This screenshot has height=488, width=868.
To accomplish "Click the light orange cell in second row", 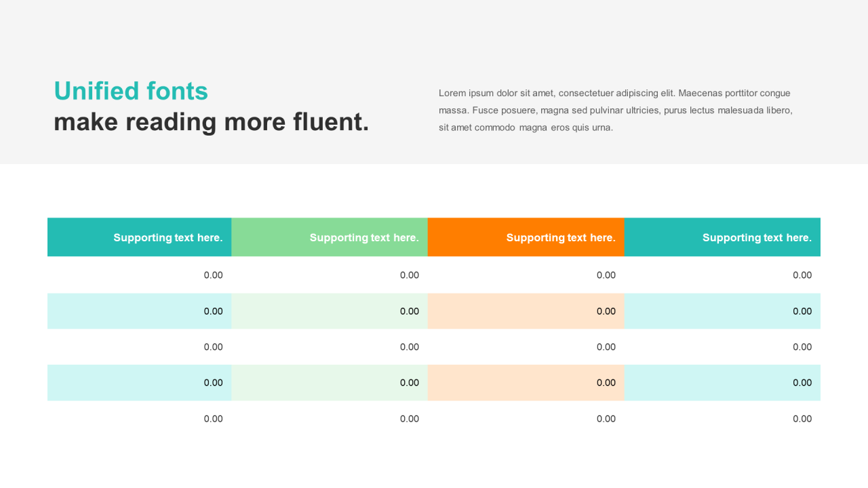I will [x=526, y=311].
